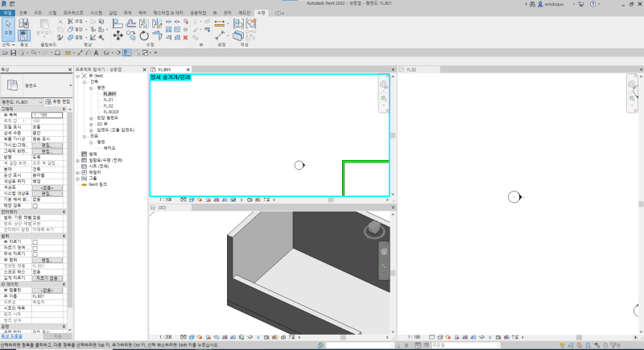Expand the Schedules/Quantities node
Viewport: 644px width, 350px height.
point(77,160)
